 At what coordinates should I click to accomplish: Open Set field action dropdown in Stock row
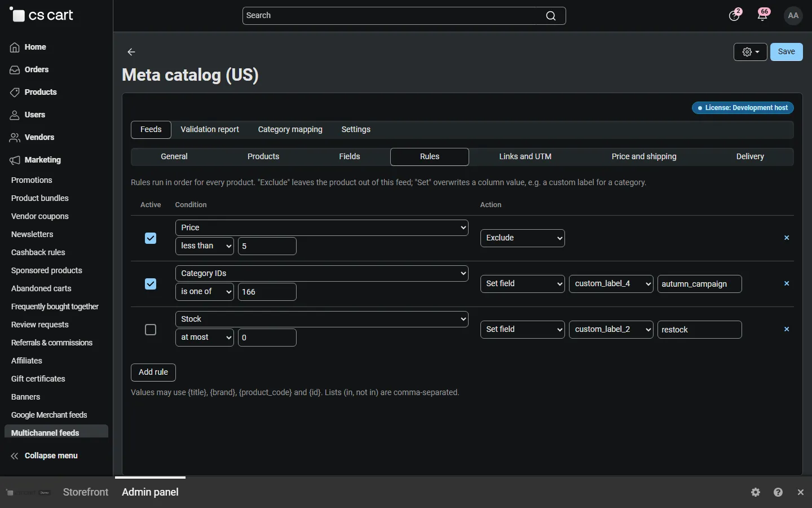tap(523, 330)
